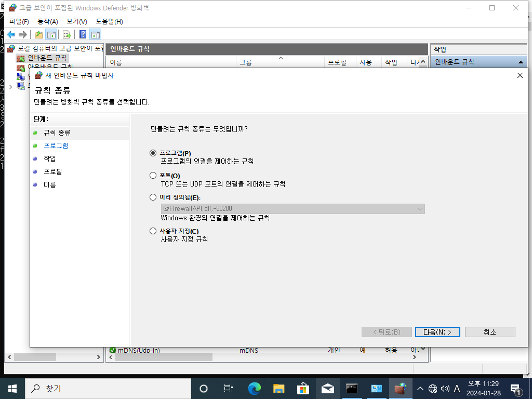Click the Windows Defender Firewall taskbar icon
The height and width of the screenshot is (399, 532).
tap(401, 389)
